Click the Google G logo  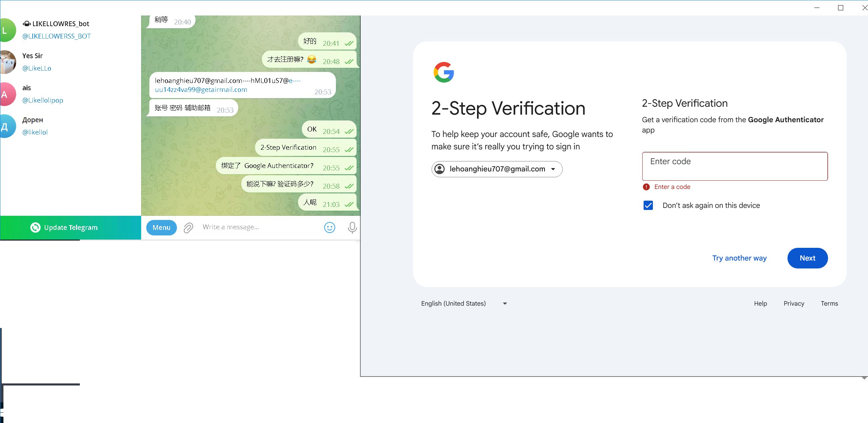click(x=444, y=72)
